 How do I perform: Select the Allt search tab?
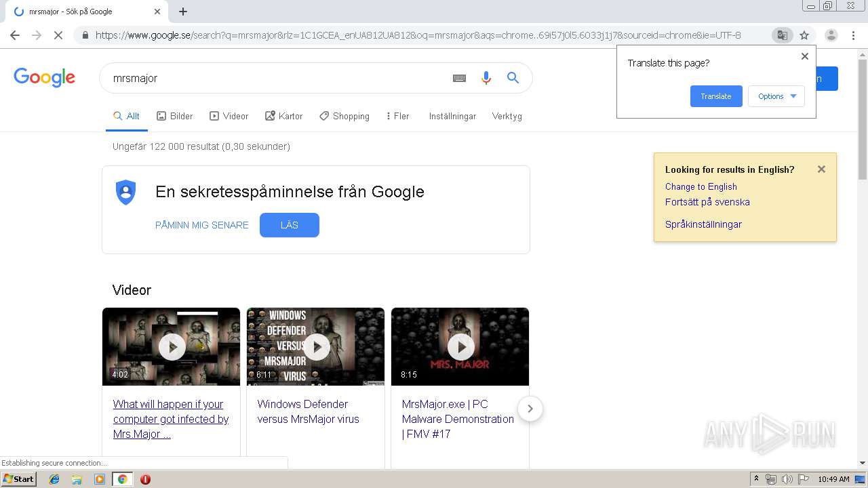[126, 117]
